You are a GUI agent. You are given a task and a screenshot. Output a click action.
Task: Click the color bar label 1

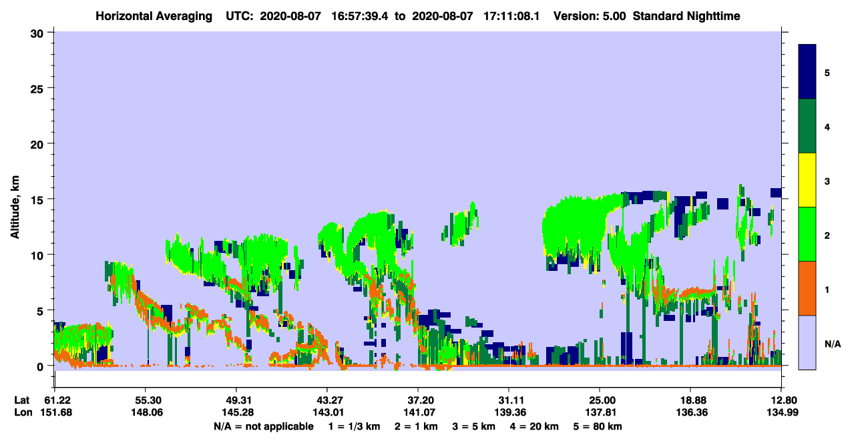[827, 289]
